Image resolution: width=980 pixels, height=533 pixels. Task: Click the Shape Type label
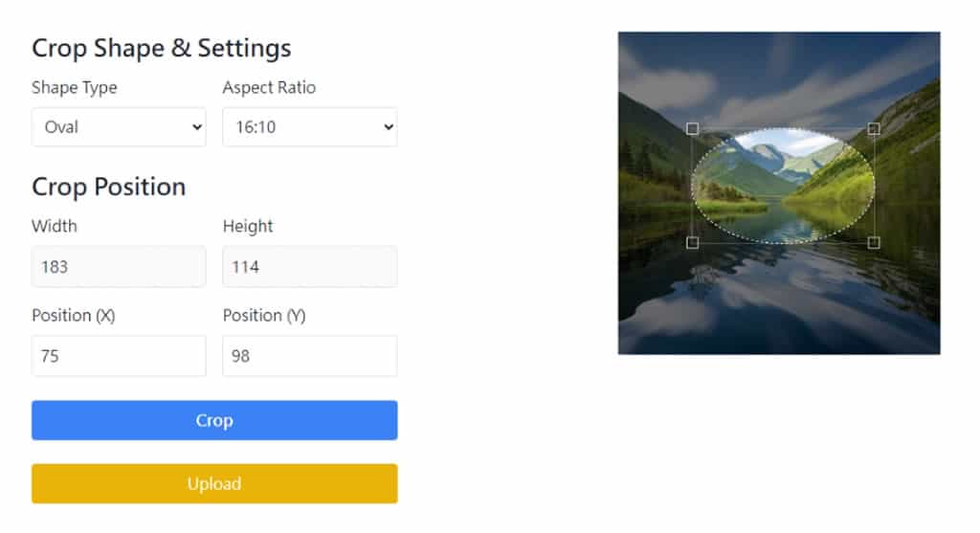(75, 87)
